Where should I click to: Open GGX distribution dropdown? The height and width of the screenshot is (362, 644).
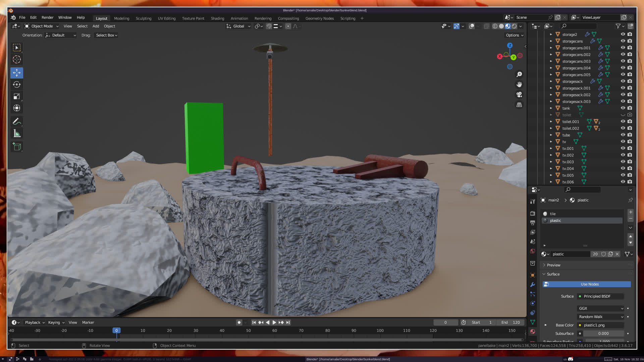[x=600, y=308]
